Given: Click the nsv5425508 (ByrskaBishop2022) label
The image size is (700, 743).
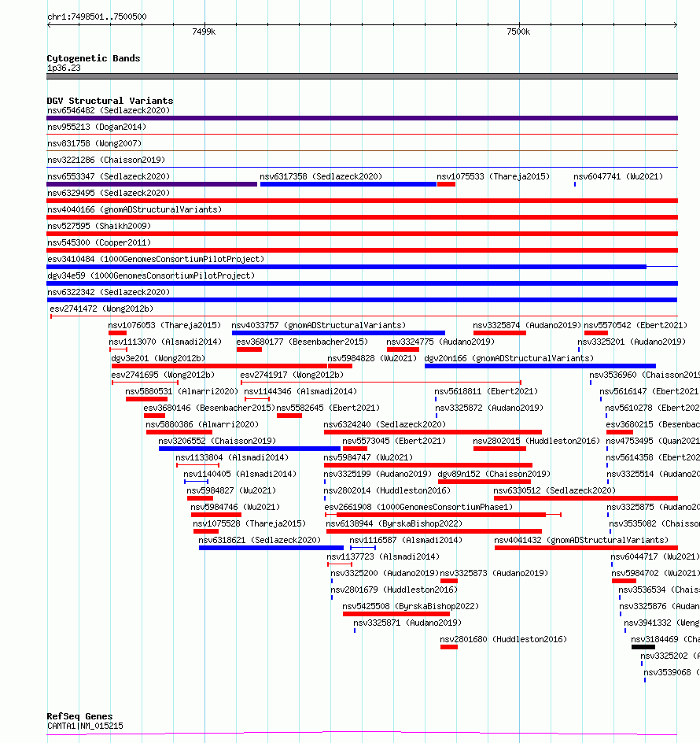Looking at the screenshot, I should pos(411,607).
